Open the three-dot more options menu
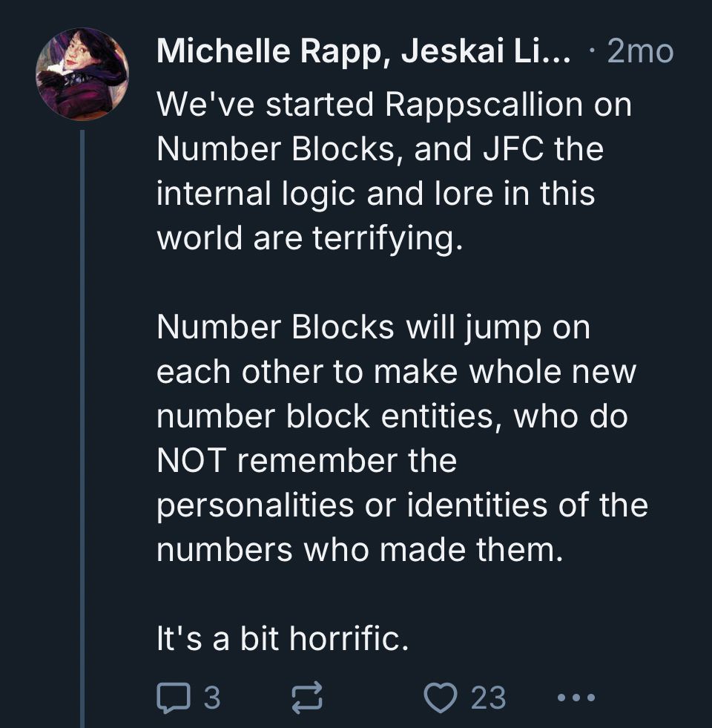 [574, 698]
